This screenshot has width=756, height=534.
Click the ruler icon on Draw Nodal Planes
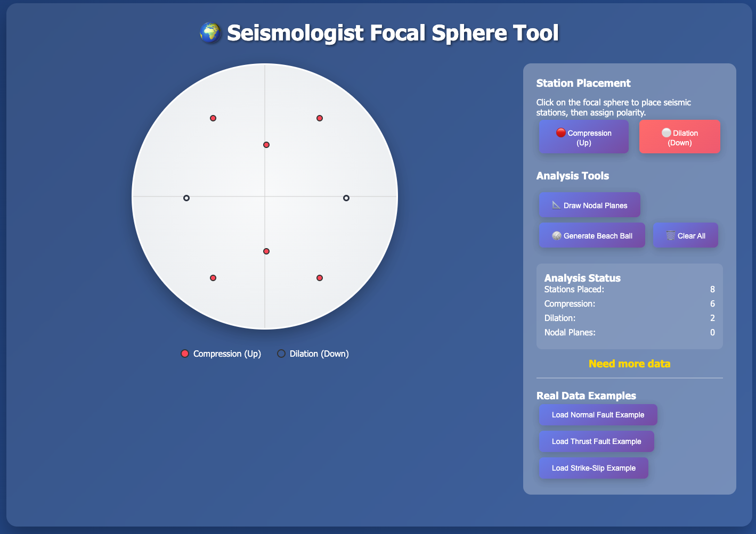pyautogui.click(x=556, y=205)
